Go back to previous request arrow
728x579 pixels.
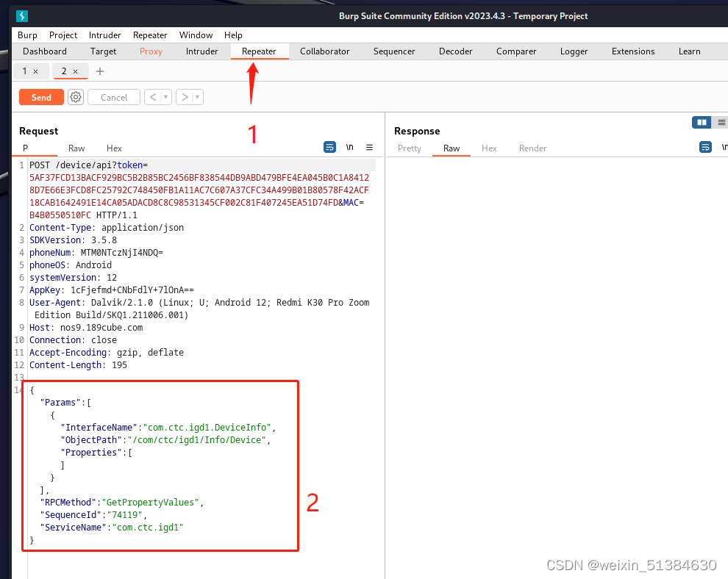tap(153, 97)
